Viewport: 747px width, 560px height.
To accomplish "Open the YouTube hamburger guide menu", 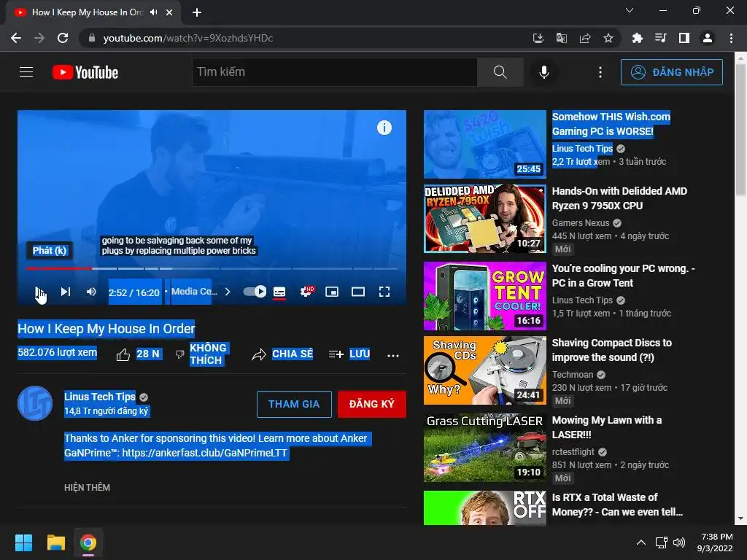I will (26, 72).
